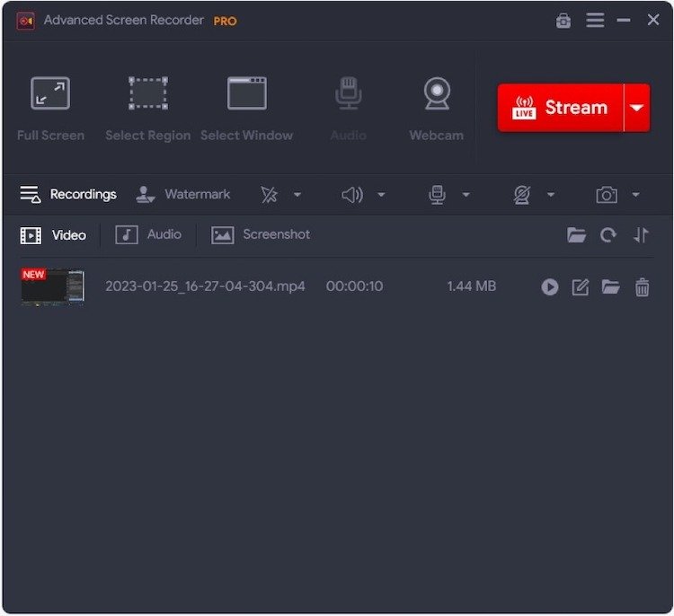The width and height of the screenshot is (674, 616).
Task: Toggle the disabled webcam overlay icon
Action: coord(522,195)
